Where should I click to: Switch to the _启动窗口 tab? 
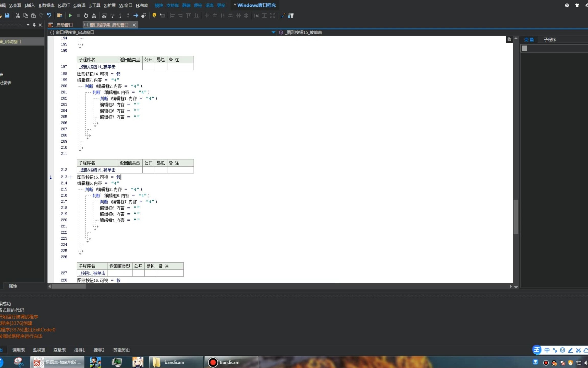coord(61,25)
